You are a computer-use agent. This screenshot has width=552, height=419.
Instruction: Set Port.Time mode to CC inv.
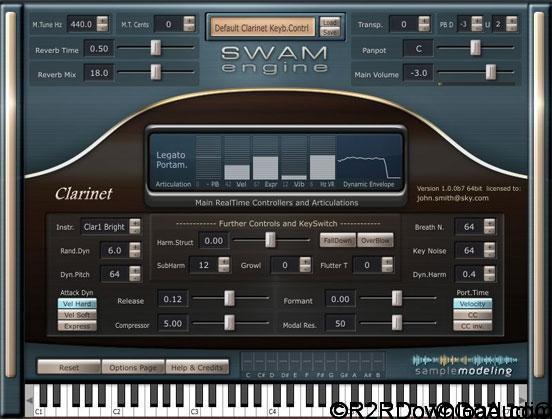pyautogui.click(x=472, y=326)
